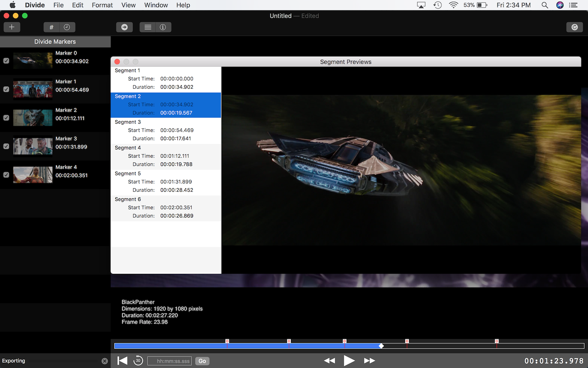Select the clock time toolbar button
This screenshot has width=588, height=368.
click(x=67, y=27)
